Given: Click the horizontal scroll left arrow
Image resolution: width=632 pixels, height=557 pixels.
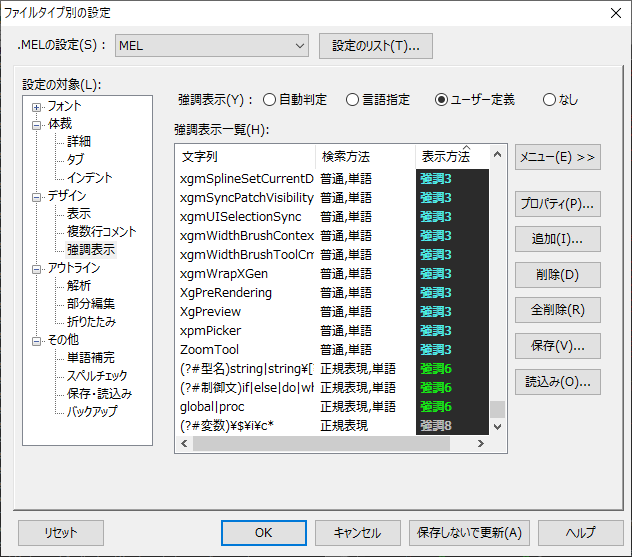Looking at the screenshot, I should 184,444.
